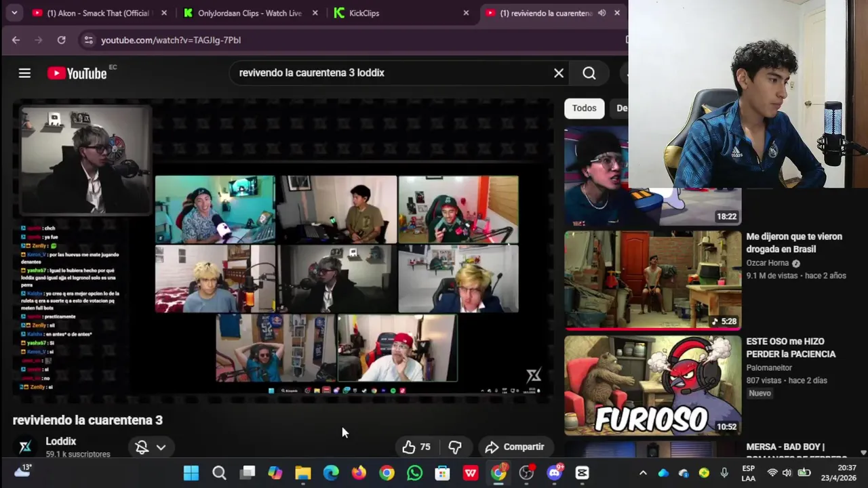Close the KickClips browser tab
This screenshot has height=488, width=868.
466,13
